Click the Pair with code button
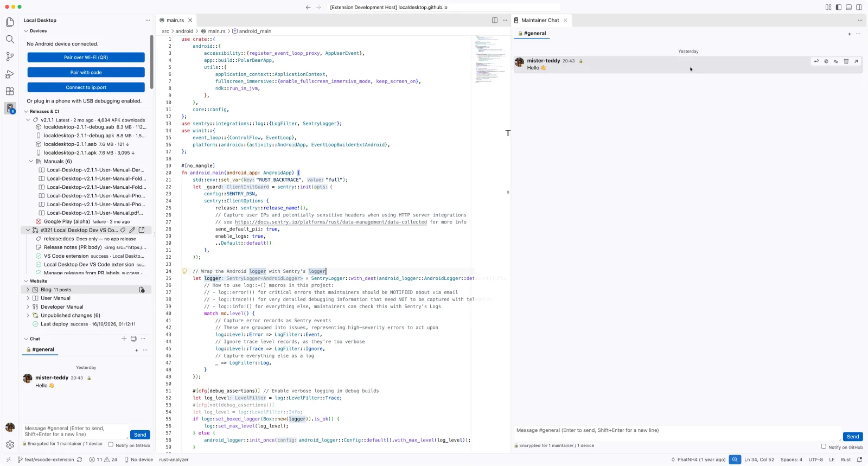The image size is (868, 466). pyautogui.click(x=86, y=72)
